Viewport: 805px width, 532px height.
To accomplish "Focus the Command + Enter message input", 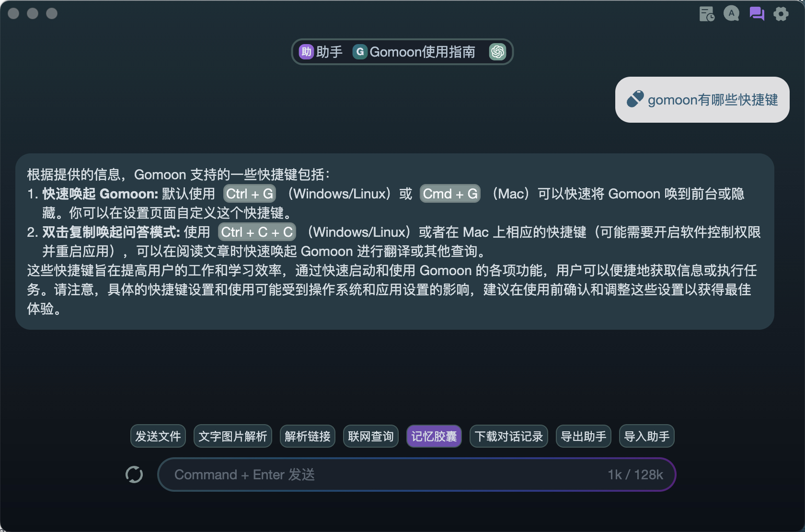I will point(416,474).
